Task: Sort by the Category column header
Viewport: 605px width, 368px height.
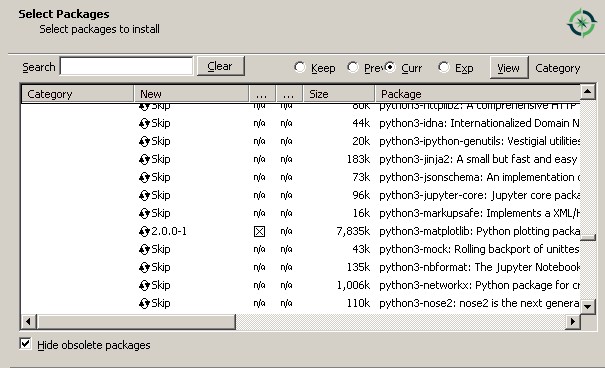Action: point(78,94)
